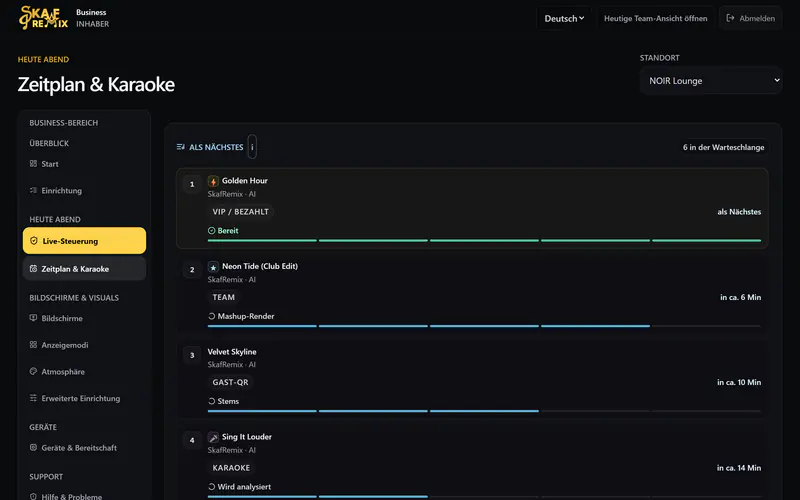Screen dimensions: 800x500
Task: Click the GAST-QR tag
Action: tap(230, 382)
